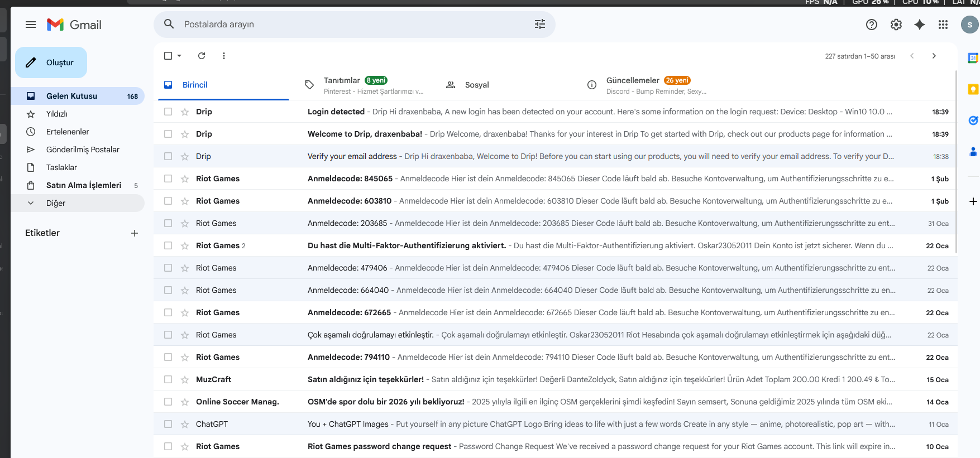Viewport: 980px width, 458px height.
Task: Tick the select-all checkbox
Action: (x=168, y=56)
